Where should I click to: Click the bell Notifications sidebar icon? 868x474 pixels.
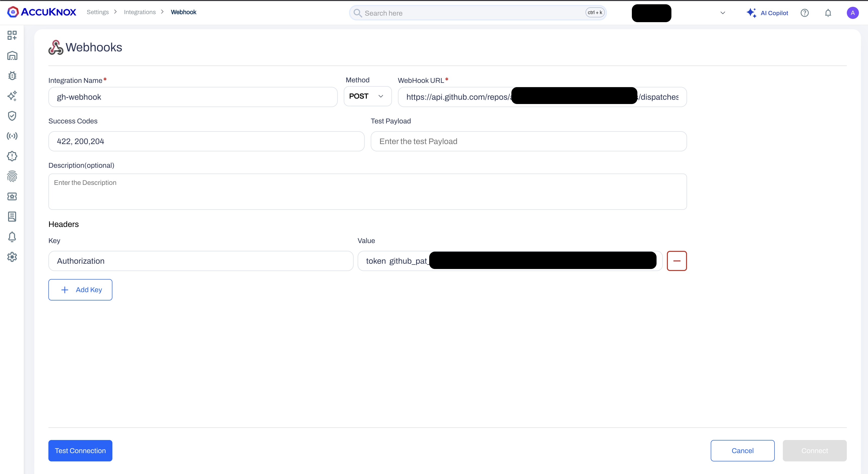12,237
